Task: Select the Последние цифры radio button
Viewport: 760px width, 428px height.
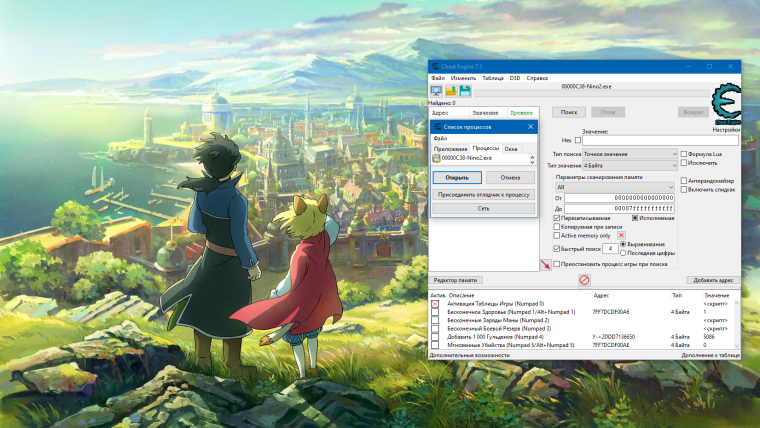Action: coord(623,253)
